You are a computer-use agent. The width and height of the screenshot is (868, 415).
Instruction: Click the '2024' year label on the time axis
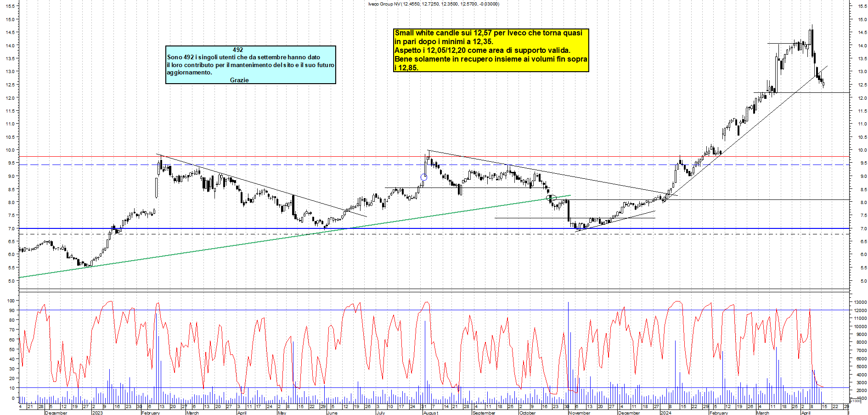pyautogui.click(x=665, y=413)
